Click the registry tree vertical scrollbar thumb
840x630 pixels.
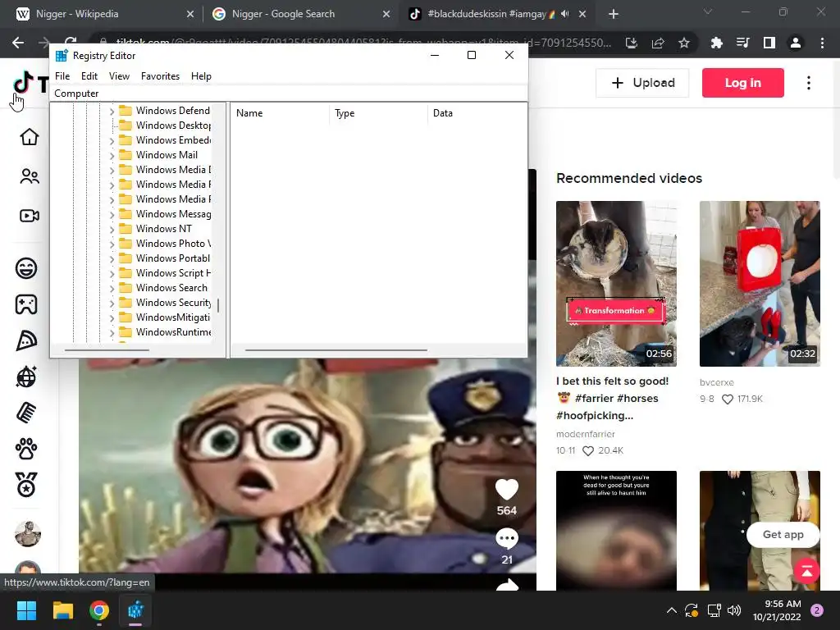coord(218,305)
